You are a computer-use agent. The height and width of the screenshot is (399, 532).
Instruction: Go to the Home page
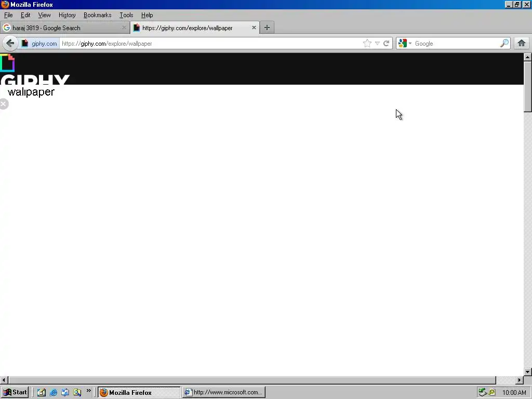[522, 44]
